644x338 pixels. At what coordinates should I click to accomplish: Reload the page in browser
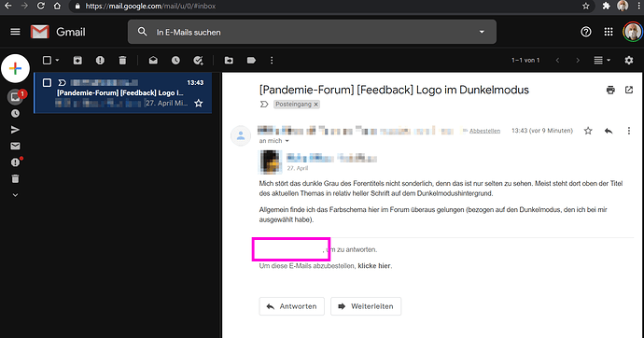click(x=40, y=6)
